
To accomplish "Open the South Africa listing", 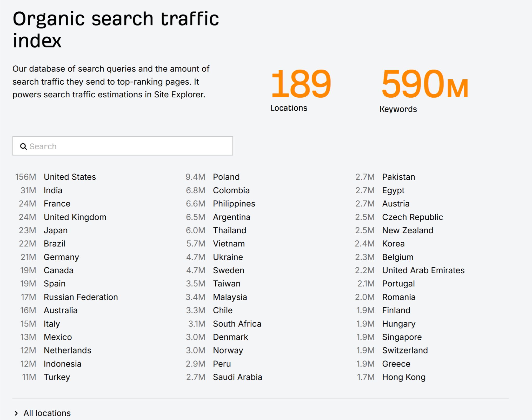I will click(x=237, y=324).
